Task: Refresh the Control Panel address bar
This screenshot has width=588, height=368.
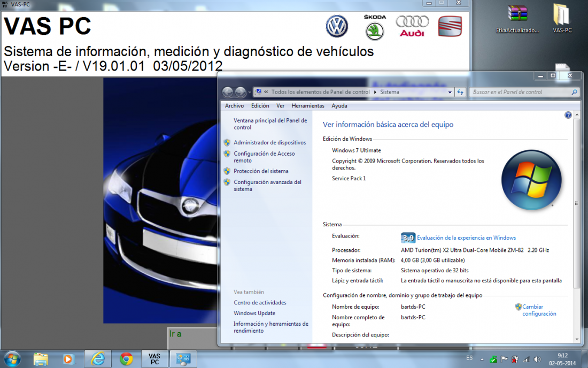Action: point(460,92)
